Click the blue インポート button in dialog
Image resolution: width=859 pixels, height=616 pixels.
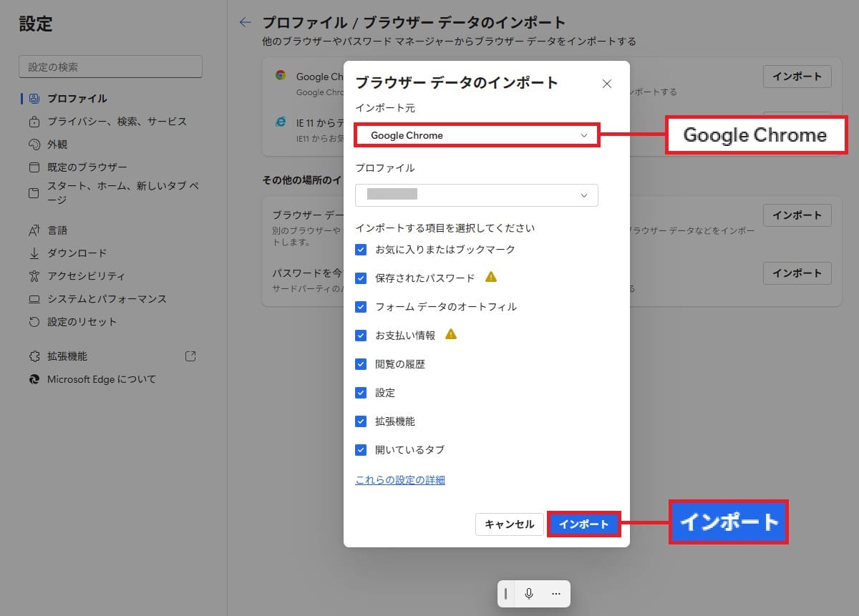point(584,524)
